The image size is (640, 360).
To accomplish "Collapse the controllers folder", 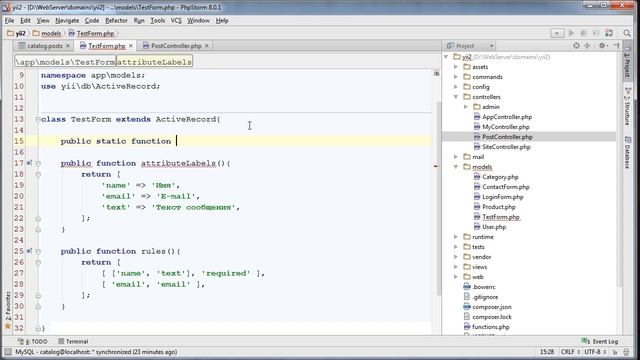I will pos(456,97).
